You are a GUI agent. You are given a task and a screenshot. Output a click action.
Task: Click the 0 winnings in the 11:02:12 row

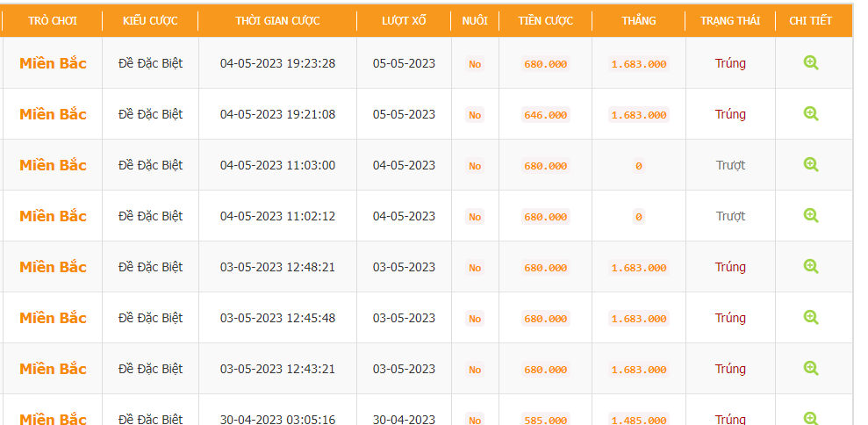tap(638, 217)
